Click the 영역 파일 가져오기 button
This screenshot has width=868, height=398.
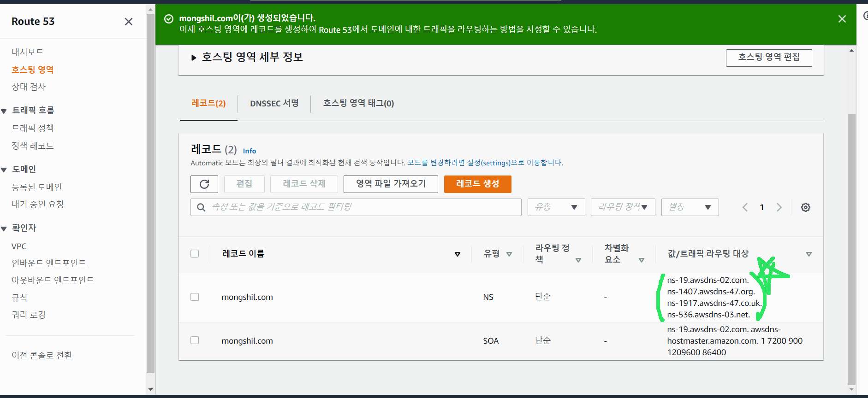pos(391,184)
